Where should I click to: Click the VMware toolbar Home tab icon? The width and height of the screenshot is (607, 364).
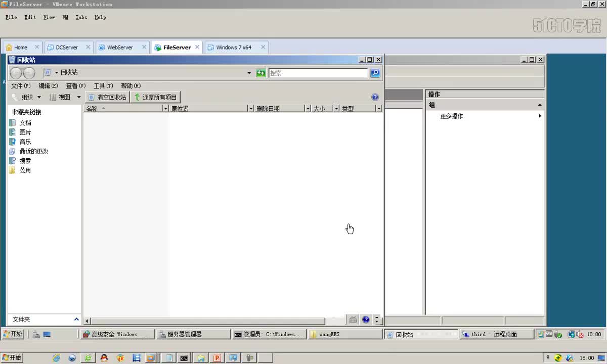point(9,48)
